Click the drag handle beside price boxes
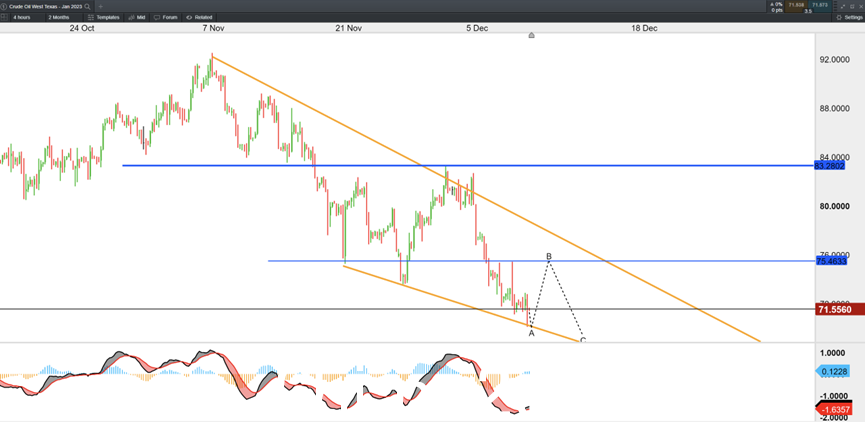This screenshot has height=422, width=865. (x=835, y=6)
